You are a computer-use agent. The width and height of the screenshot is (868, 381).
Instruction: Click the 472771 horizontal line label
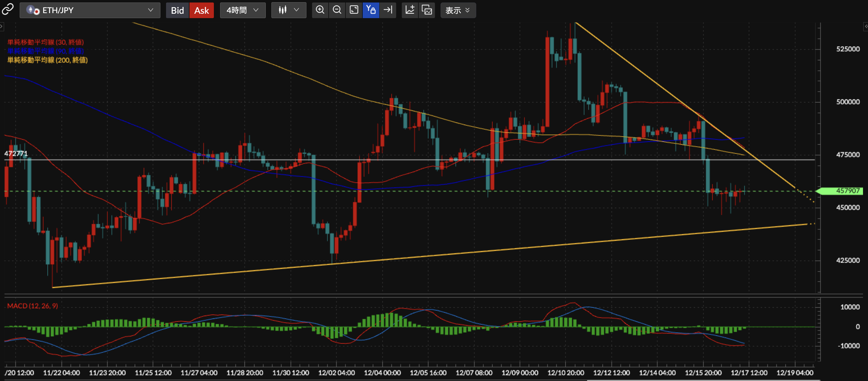click(16, 153)
